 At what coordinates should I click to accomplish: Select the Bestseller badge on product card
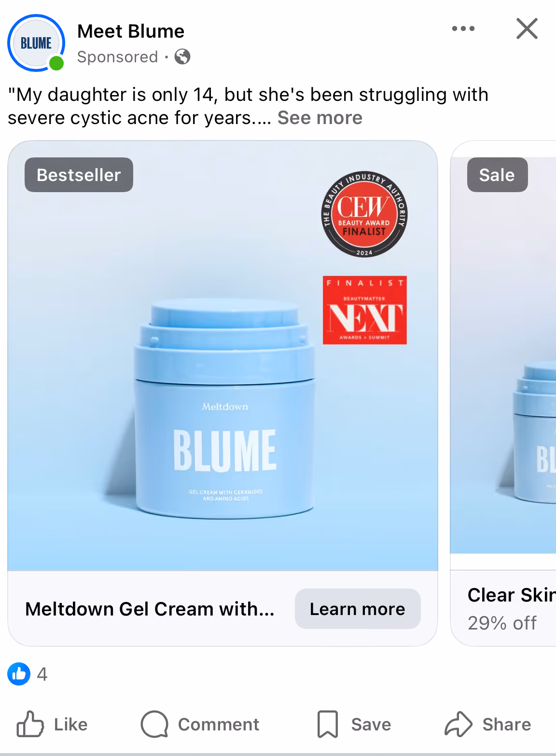point(79,175)
